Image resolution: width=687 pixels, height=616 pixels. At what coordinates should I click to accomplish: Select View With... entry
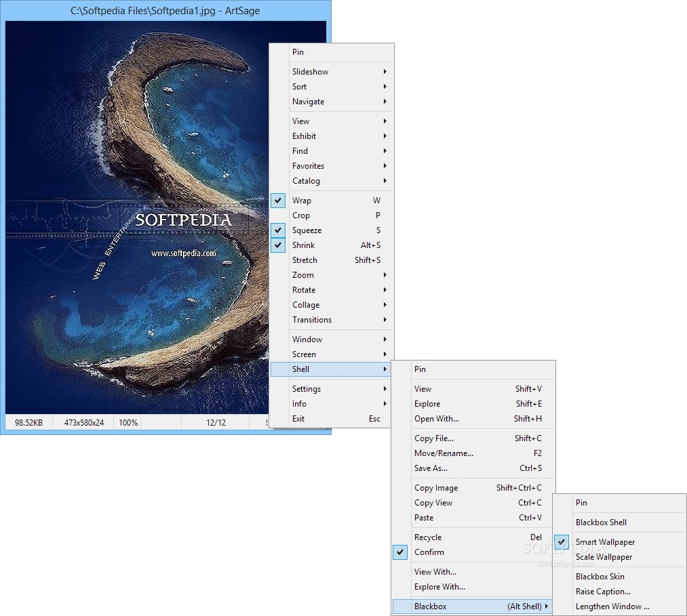pyautogui.click(x=473, y=572)
